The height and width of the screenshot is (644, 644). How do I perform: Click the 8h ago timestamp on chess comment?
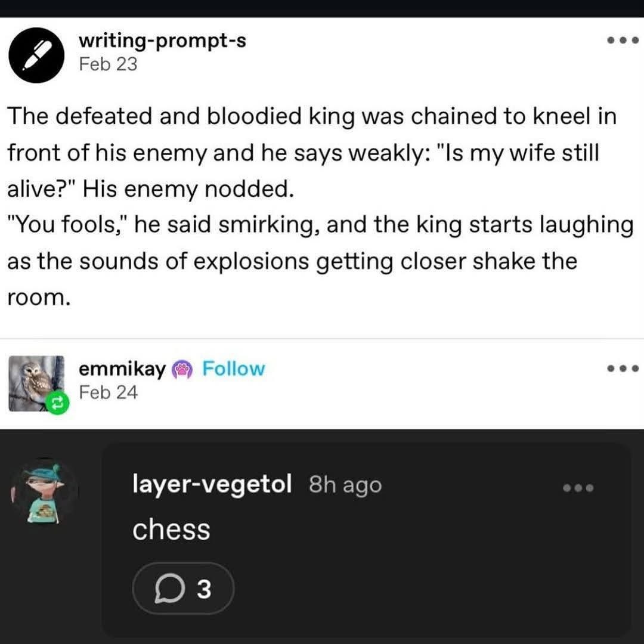[x=344, y=485]
